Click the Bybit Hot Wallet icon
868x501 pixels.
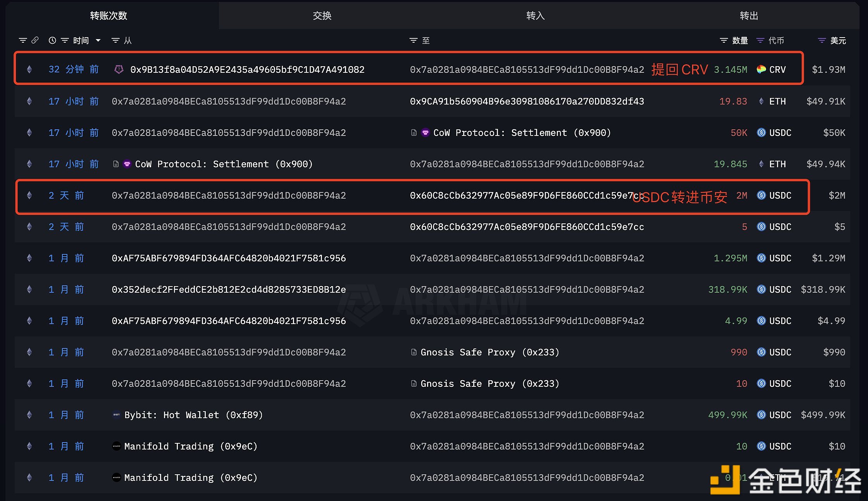116,415
